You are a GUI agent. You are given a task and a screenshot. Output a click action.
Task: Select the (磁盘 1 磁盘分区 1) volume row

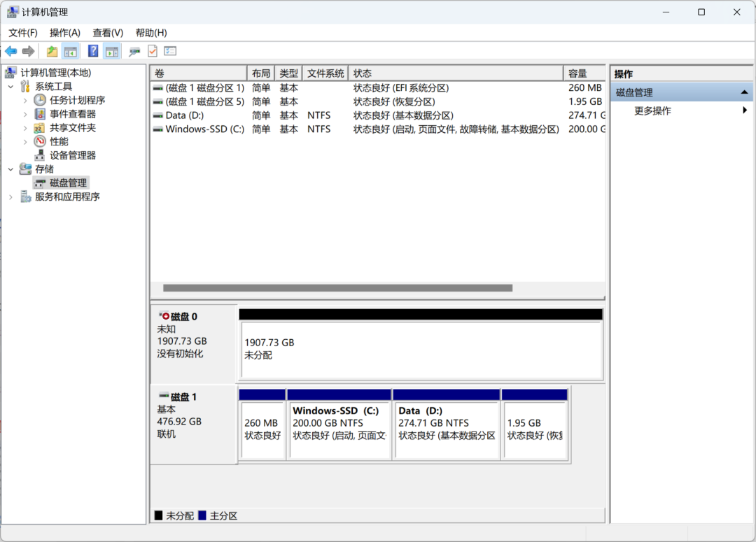click(378, 87)
